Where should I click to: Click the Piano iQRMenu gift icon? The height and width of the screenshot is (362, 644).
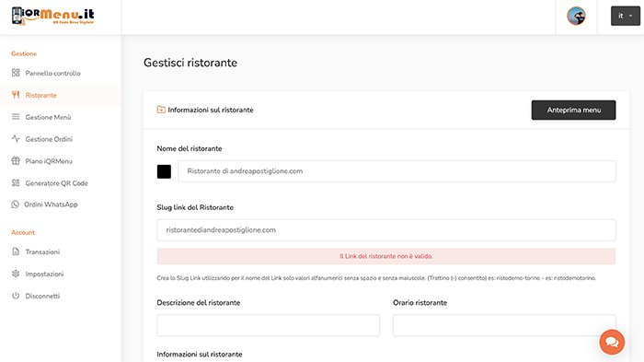pyautogui.click(x=16, y=161)
